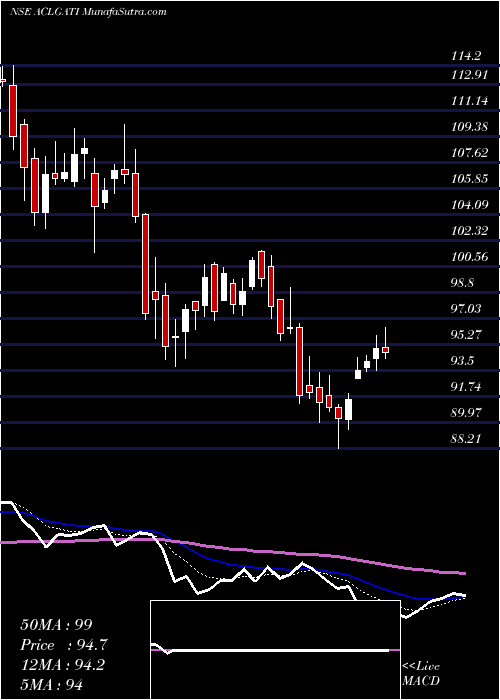Click the 97.03 price axis label
This screenshot has width=500, height=700.
point(466,309)
